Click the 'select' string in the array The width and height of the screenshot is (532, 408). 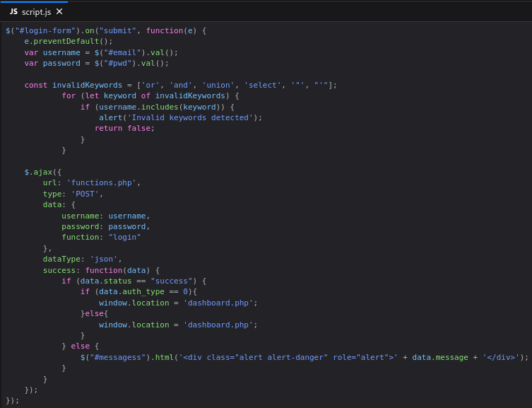(263, 85)
